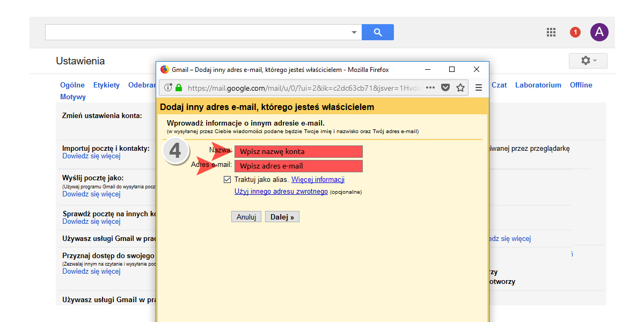Open Dowiedz się więcej under Wyślij pocztę jako
The height and width of the screenshot is (322, 644).
pyautogui.click(x=91, y=194)
